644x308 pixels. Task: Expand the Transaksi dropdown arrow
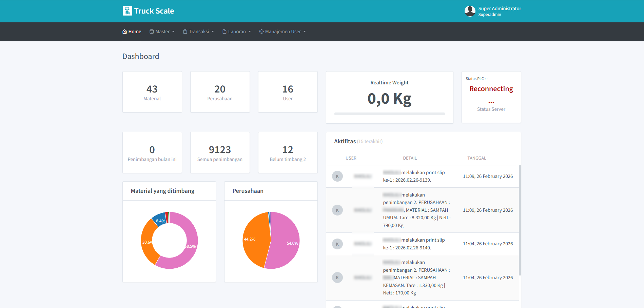(x=213, y=32)
